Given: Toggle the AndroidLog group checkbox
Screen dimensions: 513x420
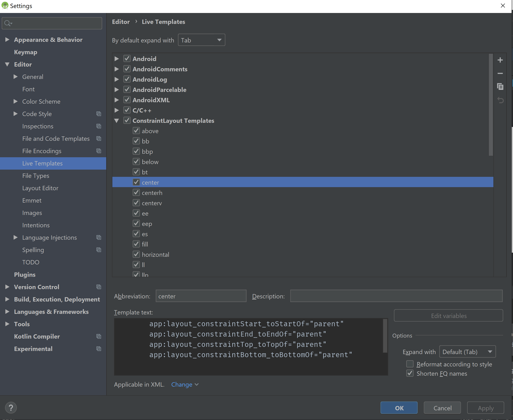Looking at the screenshot, I should tap(127, 79).
